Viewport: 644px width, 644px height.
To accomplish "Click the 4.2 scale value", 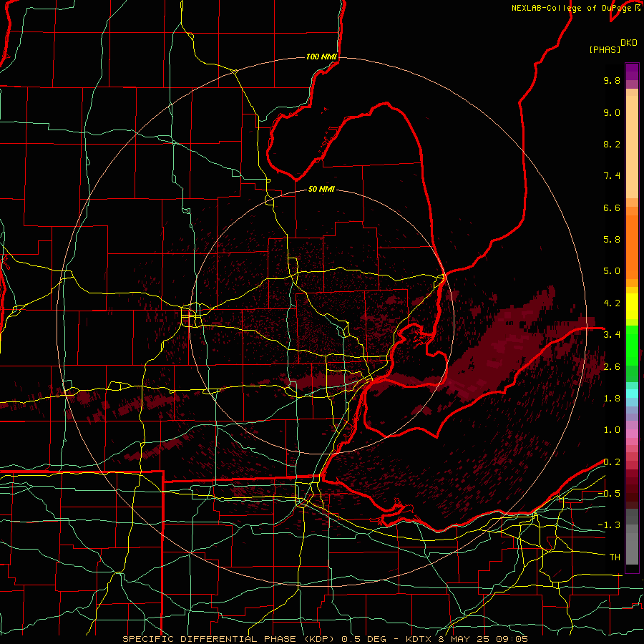I will click(x=612, y=303).
